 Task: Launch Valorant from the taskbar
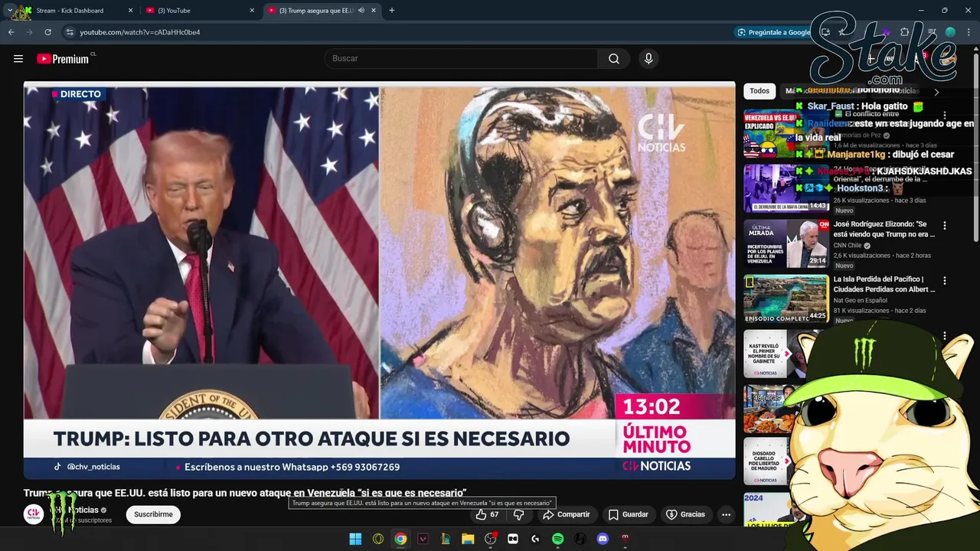click(423, 539)
